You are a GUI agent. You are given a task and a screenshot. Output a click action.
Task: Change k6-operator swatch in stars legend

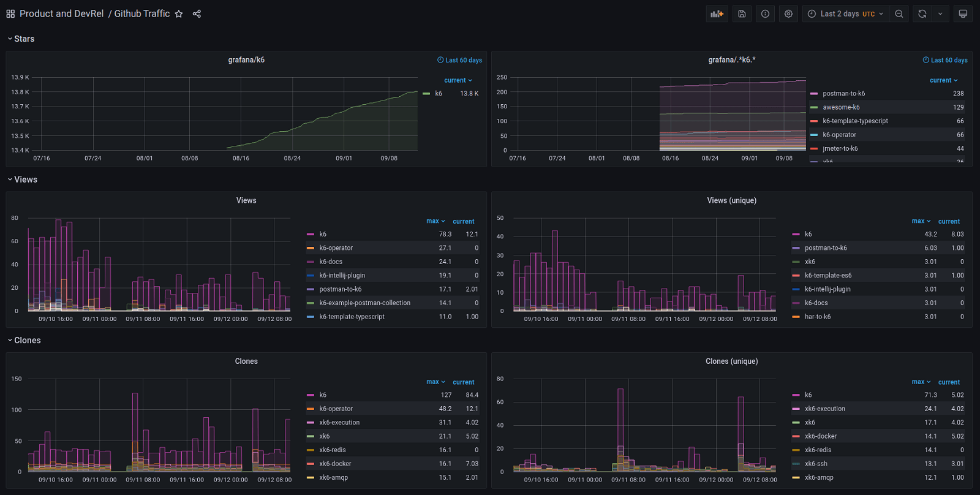[x=814, y=135]
